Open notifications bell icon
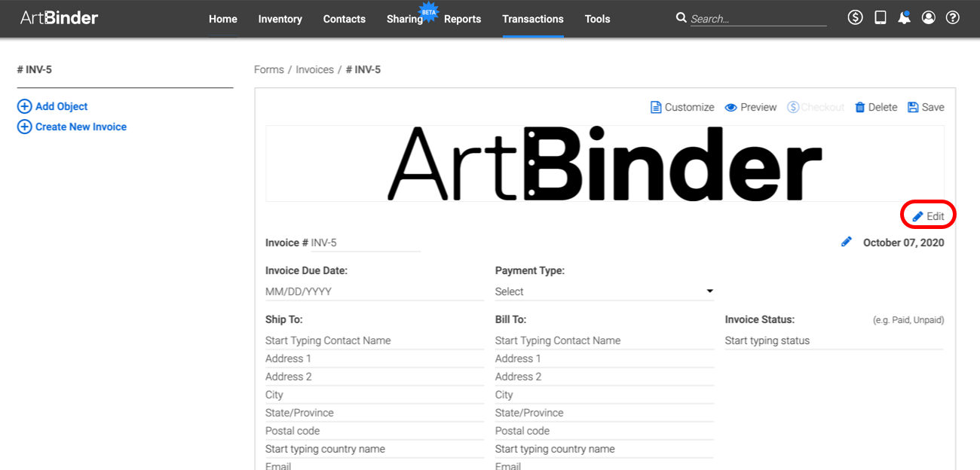Image resolution: width=980 pixels, height=470 pixels. point(904,17)
